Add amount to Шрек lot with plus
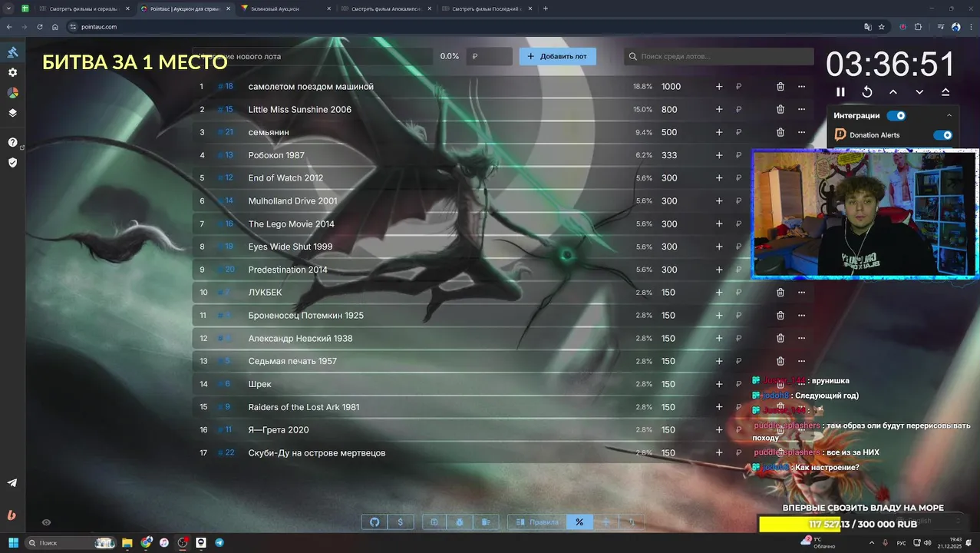980x553 pixels. click(719, 384)
